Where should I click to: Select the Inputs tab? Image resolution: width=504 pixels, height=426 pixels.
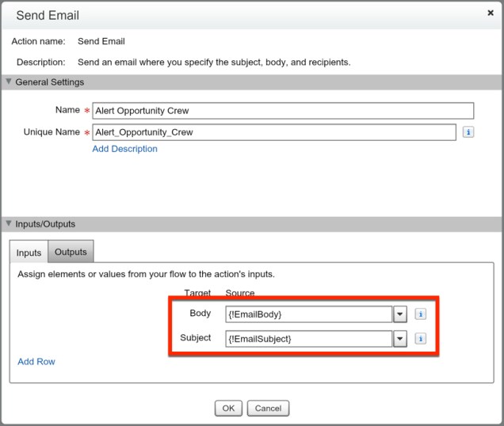tap(29, 253)
